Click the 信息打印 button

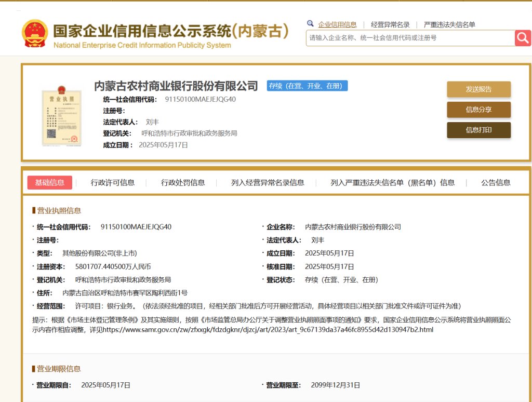[x=478, y=129]
